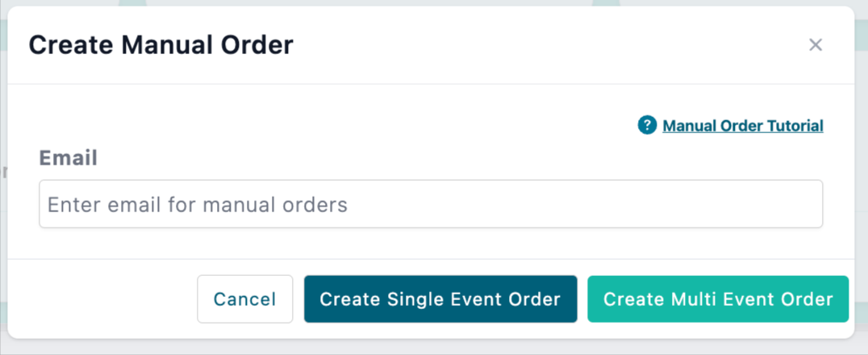Screen dimensions: 868x355
Task: Focus the 'Enter email for manual orders' box
Action: click(x=431, y=204)
